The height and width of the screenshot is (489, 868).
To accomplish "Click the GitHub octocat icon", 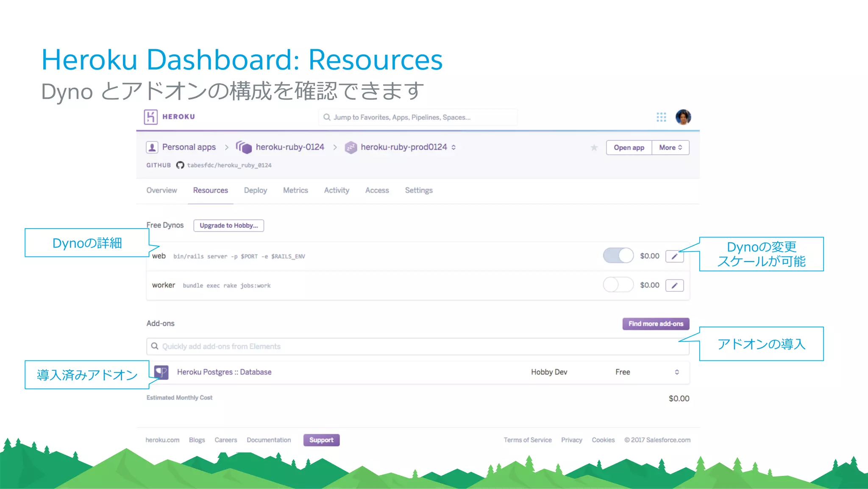I will click(x=180, y=165).
